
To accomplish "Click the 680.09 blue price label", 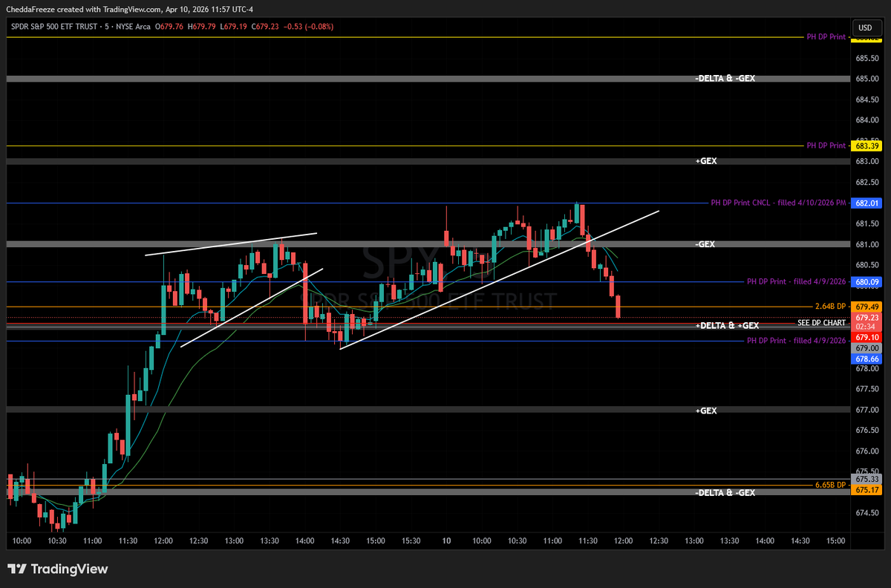I will 867,282.
